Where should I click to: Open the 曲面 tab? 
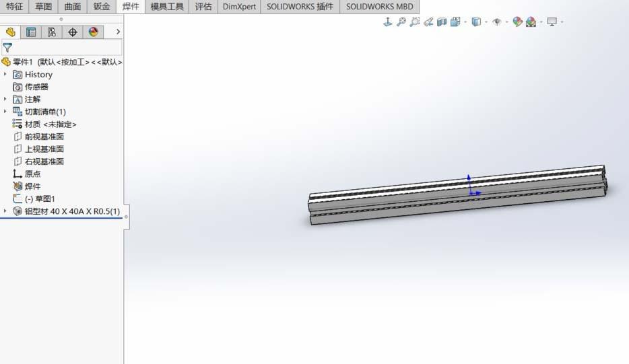point(73,7)
